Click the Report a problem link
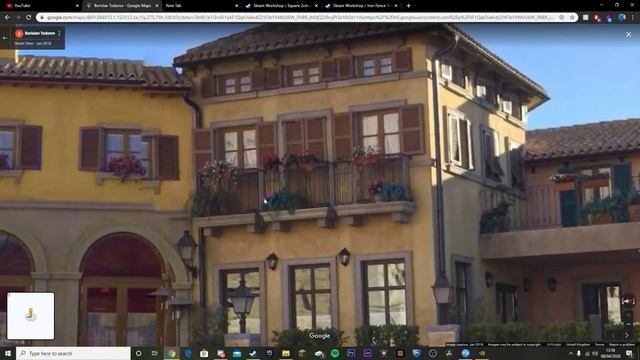Image resolution: width=640 pixels, height=360 pixels. (622, 345)
